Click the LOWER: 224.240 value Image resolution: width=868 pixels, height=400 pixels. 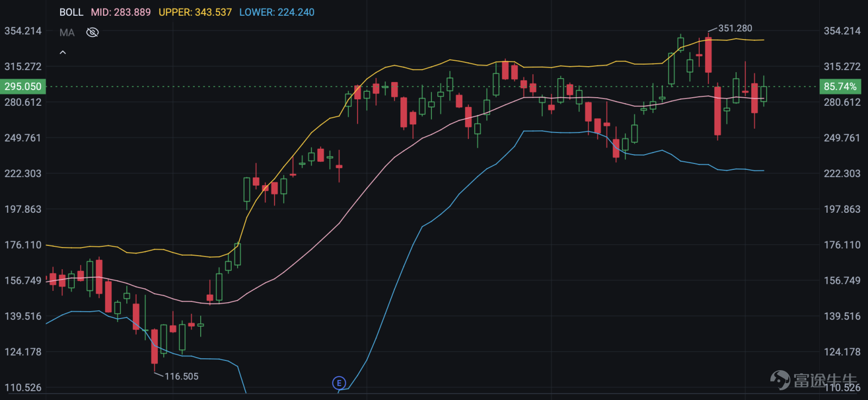pyautogui.click(x=277, y=12)
